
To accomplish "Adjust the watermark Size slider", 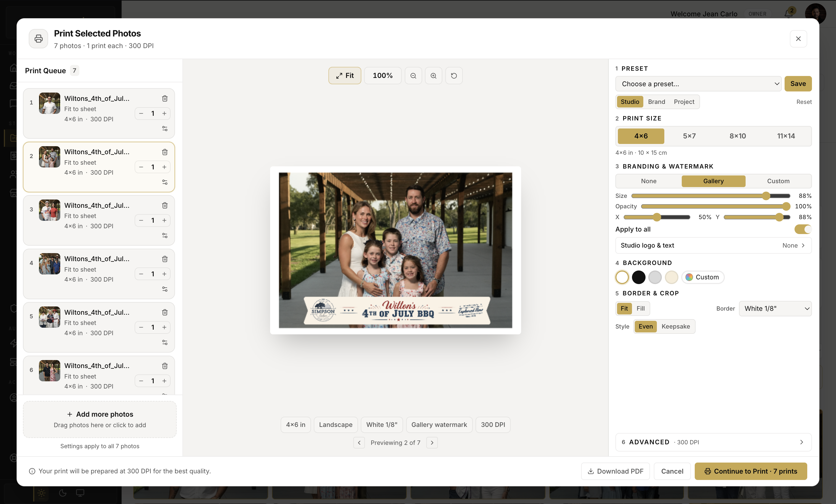I will point(711,196).
